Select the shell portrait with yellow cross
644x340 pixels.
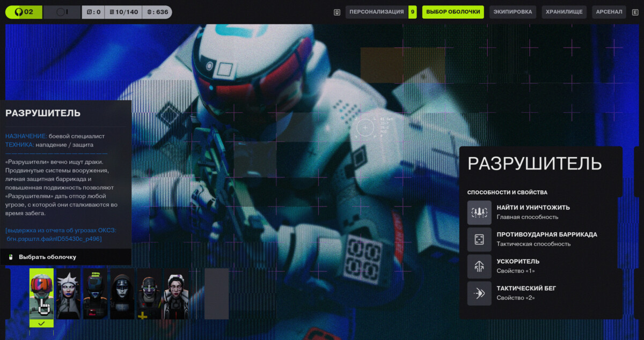pos(149,294)
